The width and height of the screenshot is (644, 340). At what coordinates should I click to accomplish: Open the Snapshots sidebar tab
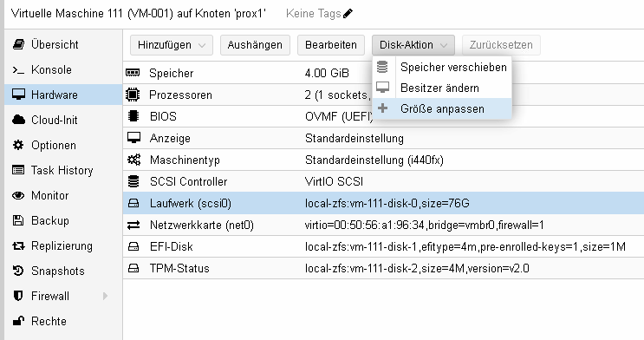63,271
